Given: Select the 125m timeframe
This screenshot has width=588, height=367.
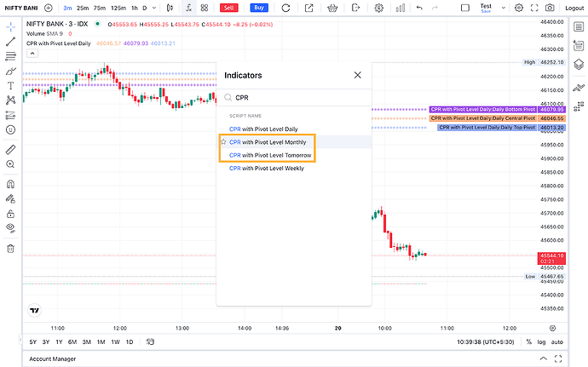Looking at the screenshot, I should point(118,8).
